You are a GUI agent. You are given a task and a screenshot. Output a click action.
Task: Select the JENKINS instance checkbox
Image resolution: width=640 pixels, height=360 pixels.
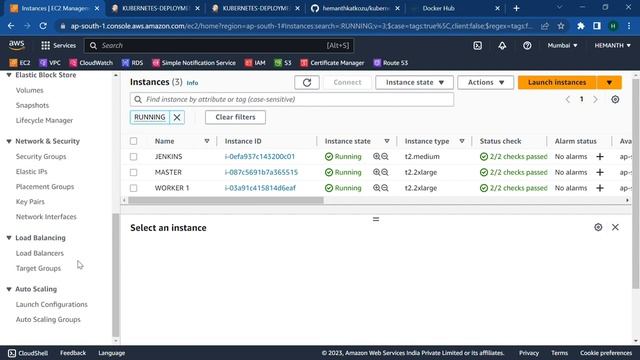(133, 157)
